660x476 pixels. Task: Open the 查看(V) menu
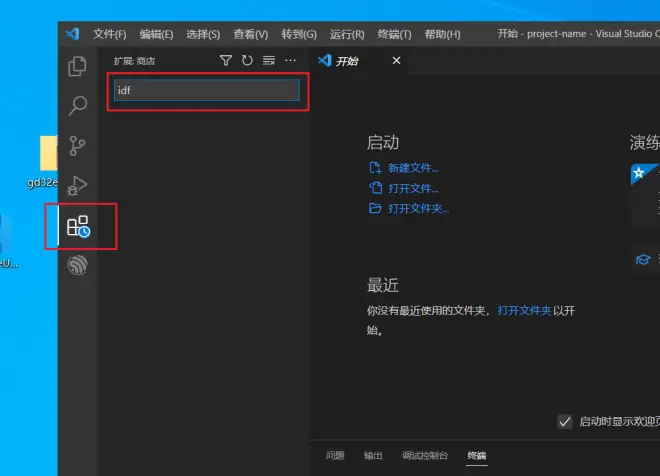(250, 34)
